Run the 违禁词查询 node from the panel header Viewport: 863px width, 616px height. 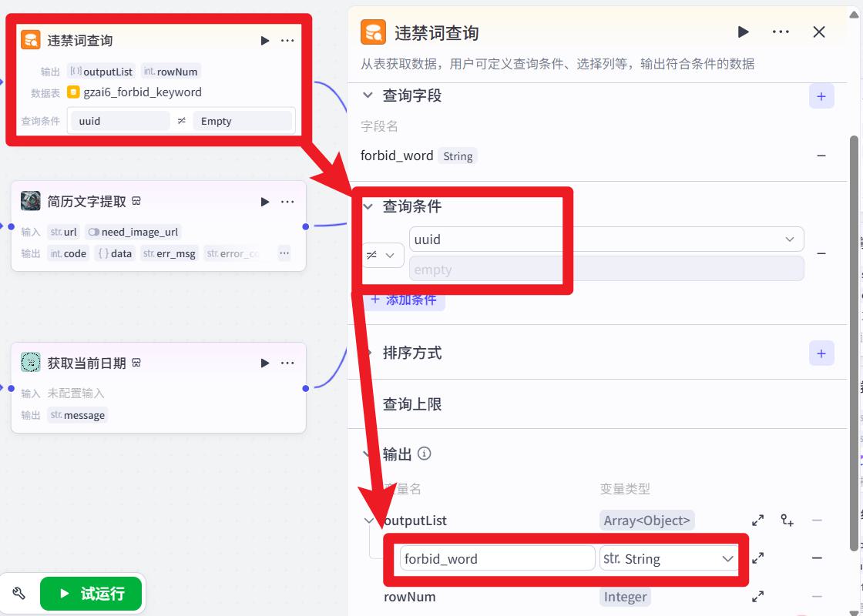click(x=743, y=32)
